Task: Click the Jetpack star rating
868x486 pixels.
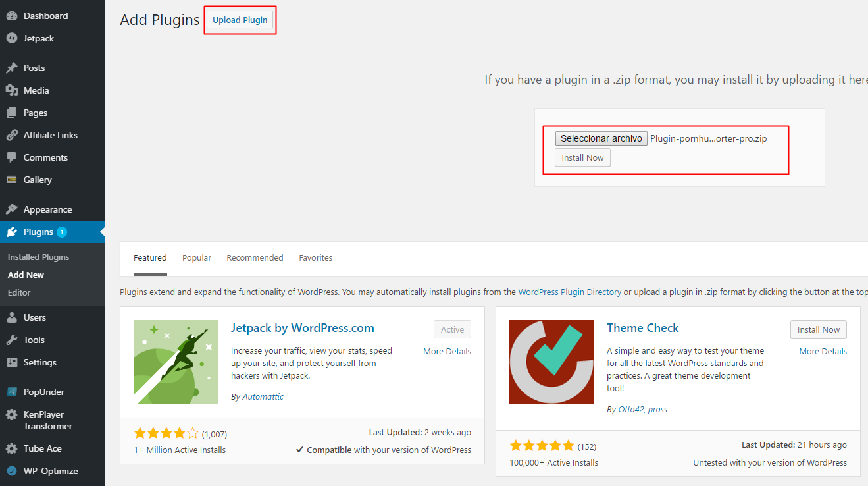Action: coord(166,433)
